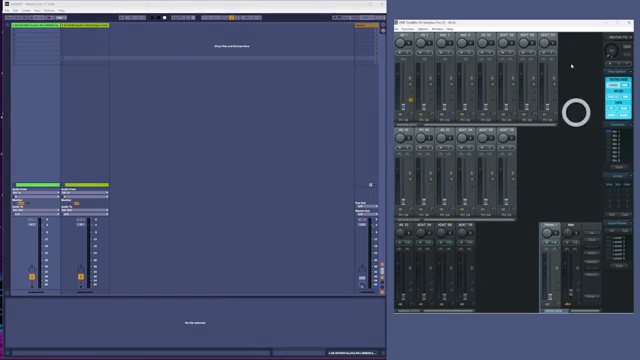Click the UNDO button in TotalMix
640x360 pixels.
point(627,47)
